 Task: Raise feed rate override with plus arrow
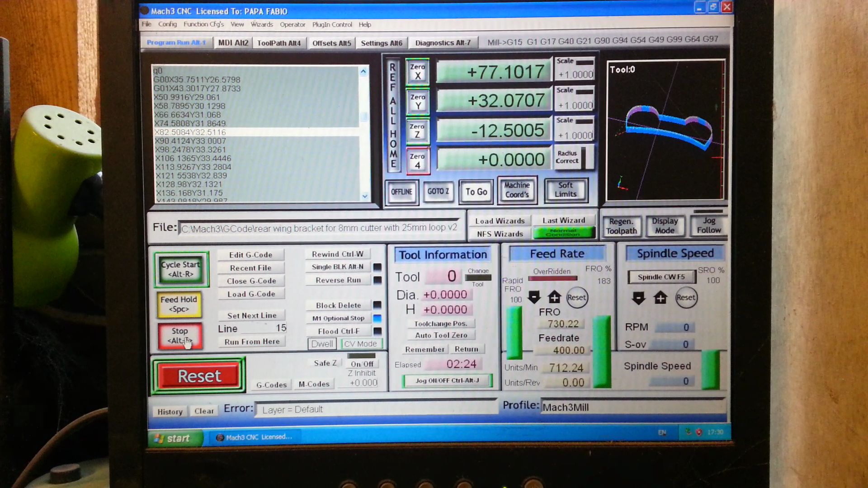[554, 297]
